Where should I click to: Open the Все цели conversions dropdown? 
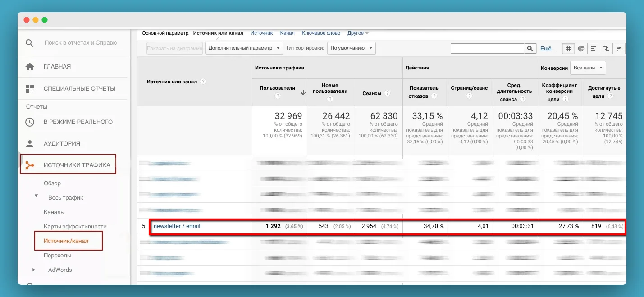(588, 68)
